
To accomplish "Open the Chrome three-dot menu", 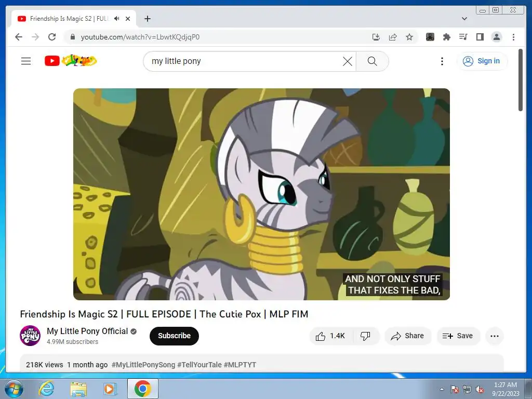I will (513, 37).
